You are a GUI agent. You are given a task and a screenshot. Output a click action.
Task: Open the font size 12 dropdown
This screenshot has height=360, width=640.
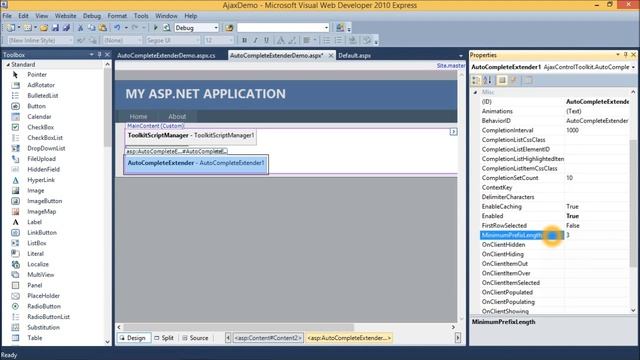pos(231,40)
